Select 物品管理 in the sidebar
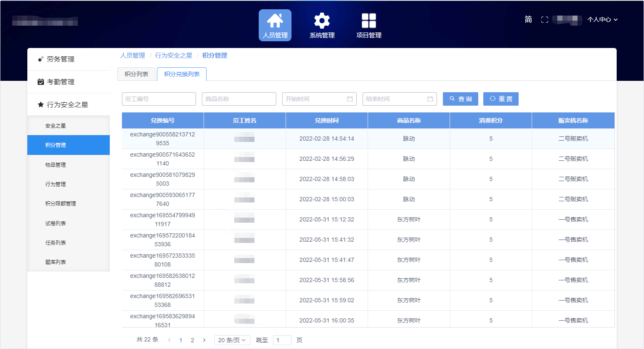The image size is (644, 349). click(x=56, y=165)
